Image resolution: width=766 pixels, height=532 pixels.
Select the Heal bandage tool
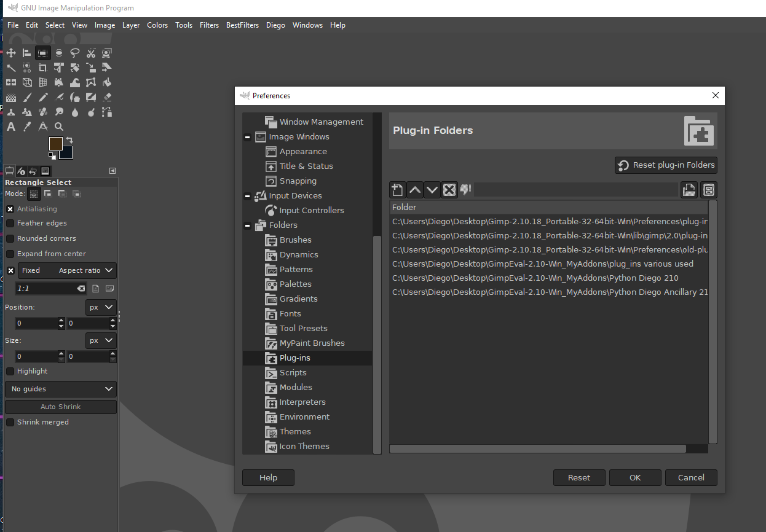pyautogui.click(x=43, y=112)
